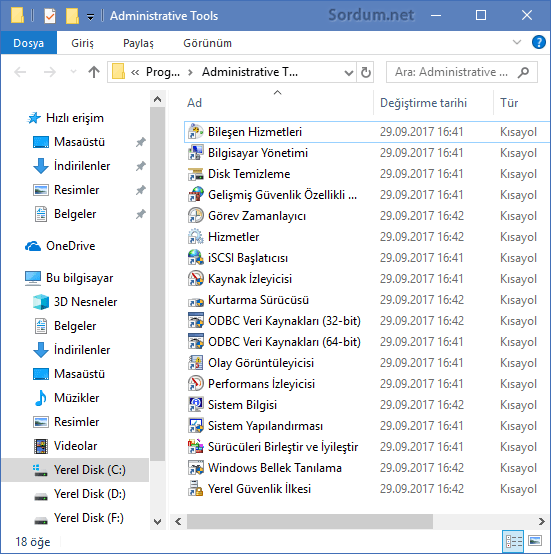The height and width of the screenshot is (554, 551).
Task: Select Sürücüleri Birleştir ve İyileştir icon
Action: click(195, 447)
